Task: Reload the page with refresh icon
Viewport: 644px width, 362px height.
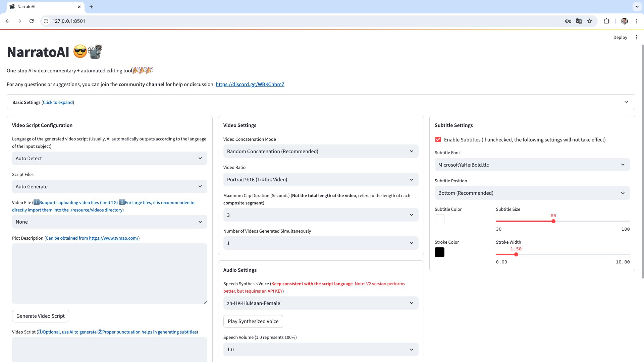Action: point(32,21)
